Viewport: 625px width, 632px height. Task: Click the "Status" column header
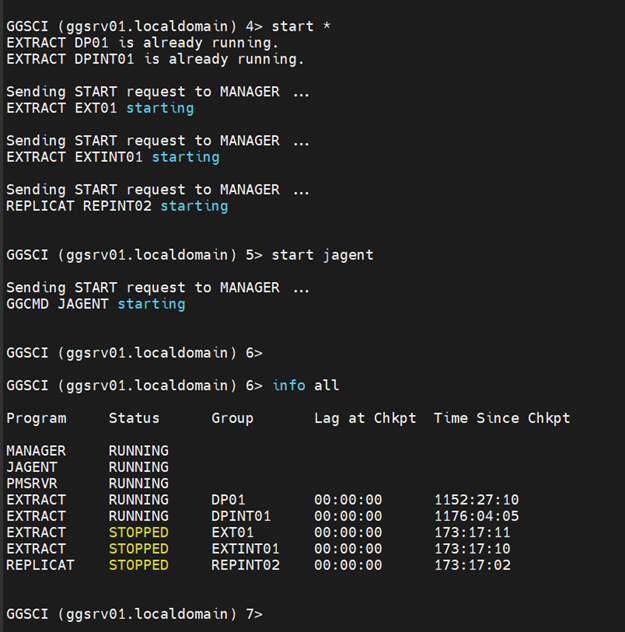point(134,418)
